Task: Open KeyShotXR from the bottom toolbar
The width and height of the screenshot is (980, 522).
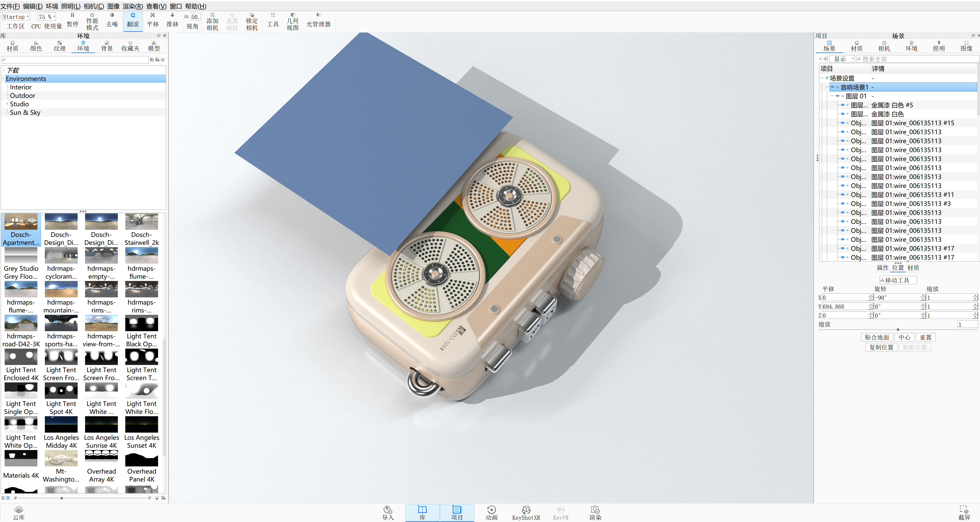Action: tap(526, 513)
